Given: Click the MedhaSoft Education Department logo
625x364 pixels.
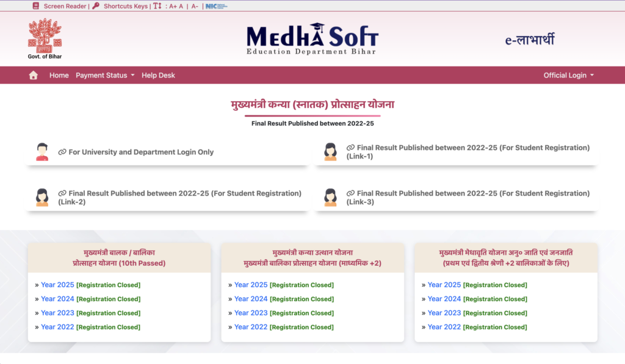Looking at the screenshot, I should pyautogui.click(x=312, y=38).
